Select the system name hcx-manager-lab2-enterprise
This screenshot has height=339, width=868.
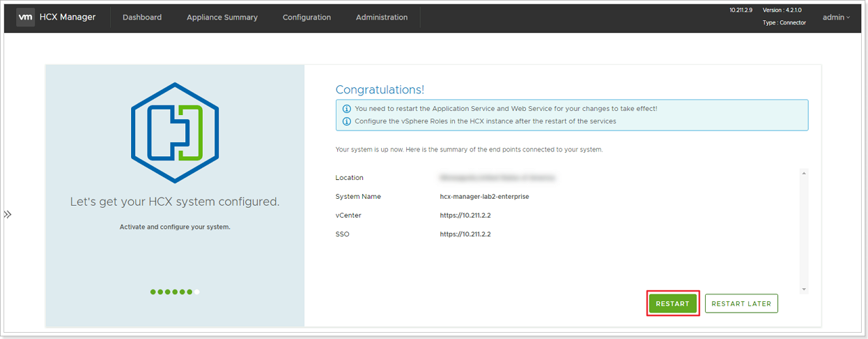tap(484, 197)
